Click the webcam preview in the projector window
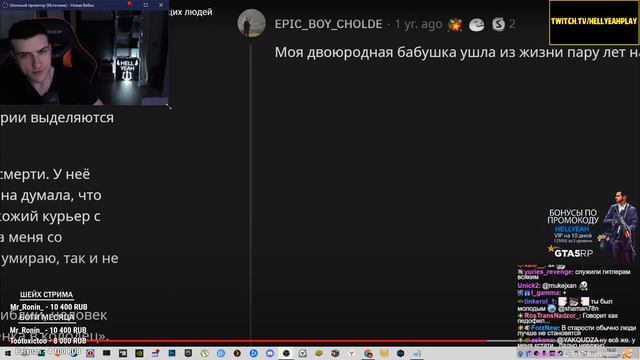This screenshot has height=360, width=640. click(x=84, y=58)
